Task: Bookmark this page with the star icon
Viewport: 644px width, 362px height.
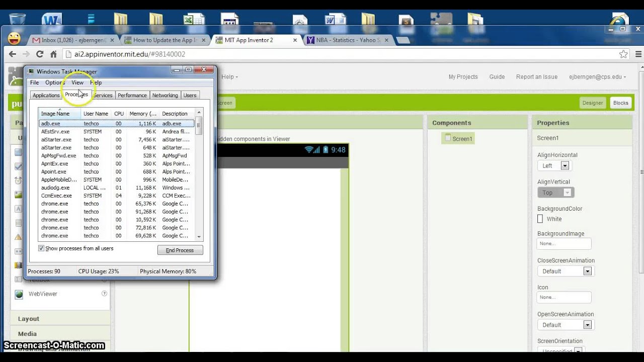Action: [623, 54]
